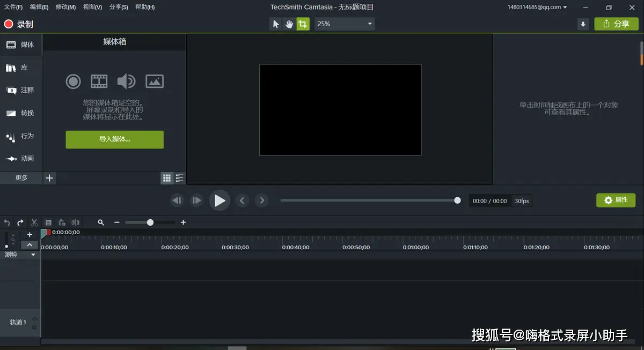Undo the last action in the timeline toolbar
Viewport: 644px width, 350px height.
coord(7,222)
